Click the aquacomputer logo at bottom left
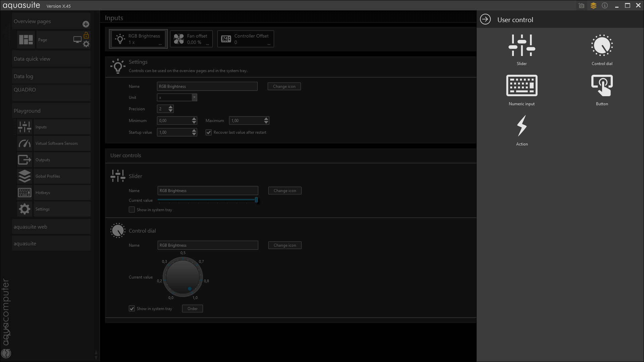 click(x=6, y=353)
